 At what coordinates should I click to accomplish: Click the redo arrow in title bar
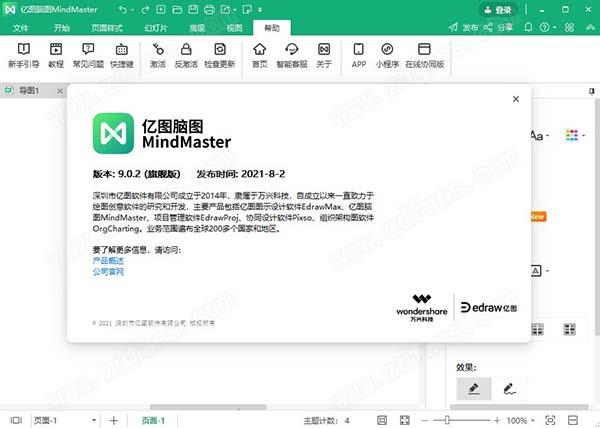point(145,10)
